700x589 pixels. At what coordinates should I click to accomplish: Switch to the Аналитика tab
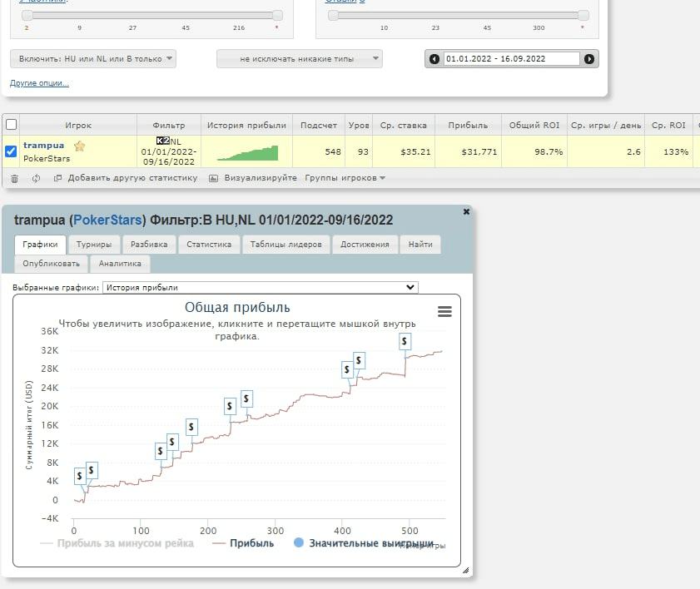(x=120, y=264)
